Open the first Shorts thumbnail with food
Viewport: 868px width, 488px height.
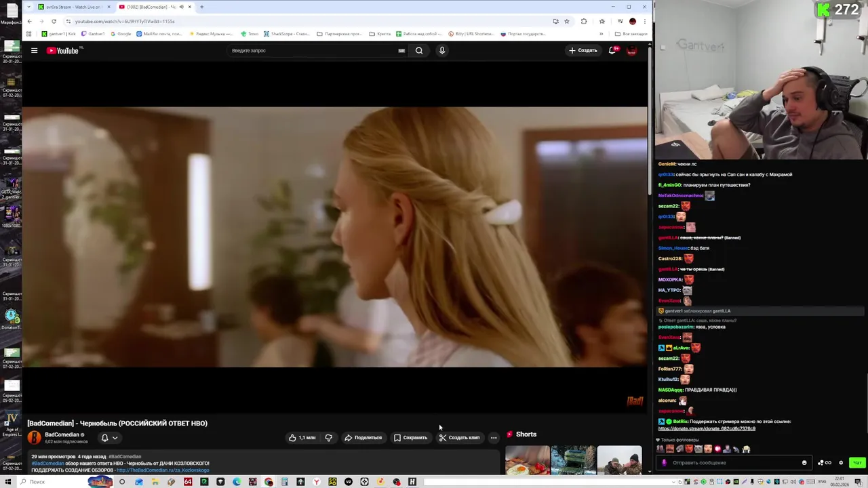[x=528, y=460]
